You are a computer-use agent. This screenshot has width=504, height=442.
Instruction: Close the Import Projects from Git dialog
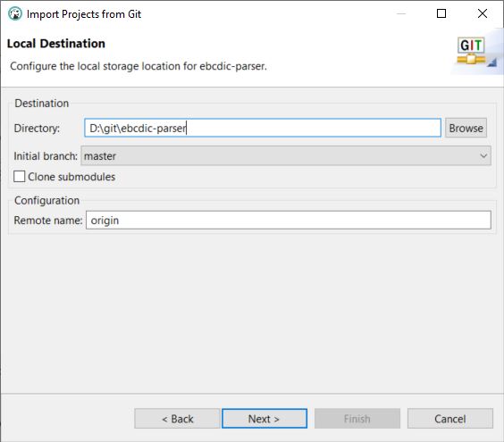click(x=483, y=13)
